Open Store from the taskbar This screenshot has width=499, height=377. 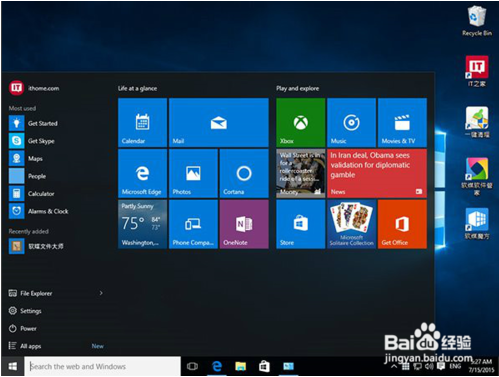264,366
